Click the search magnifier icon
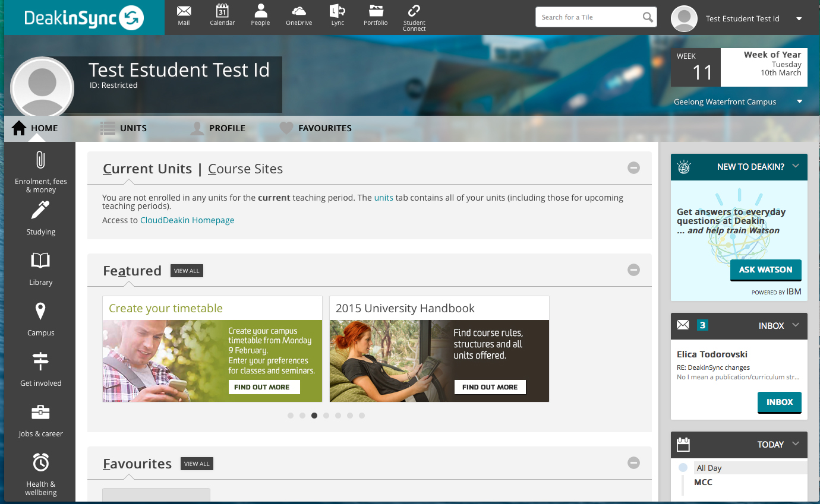Screen dimensions: 820x504 tap(648, 17)
